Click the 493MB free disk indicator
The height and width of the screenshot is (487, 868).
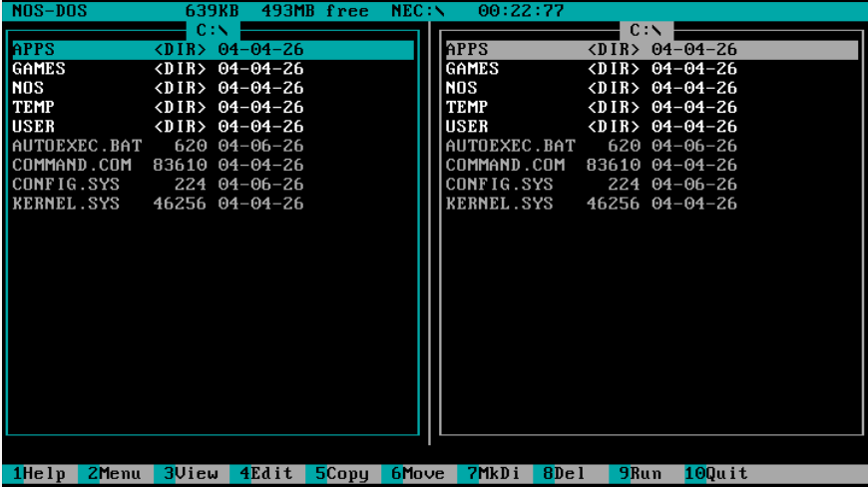point(315,11)
